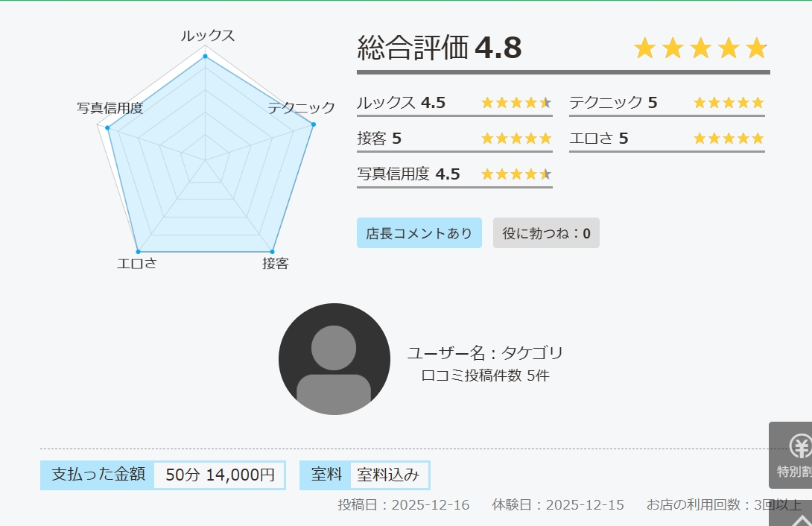Image resolution: width=812 pixels, height=526 pixels.
Task: Click the radar chart 接客 label
Action: point(276,264)
